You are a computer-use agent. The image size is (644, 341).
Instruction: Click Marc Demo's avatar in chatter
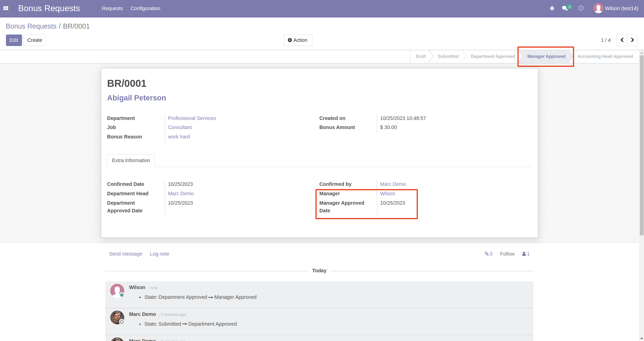117,317
